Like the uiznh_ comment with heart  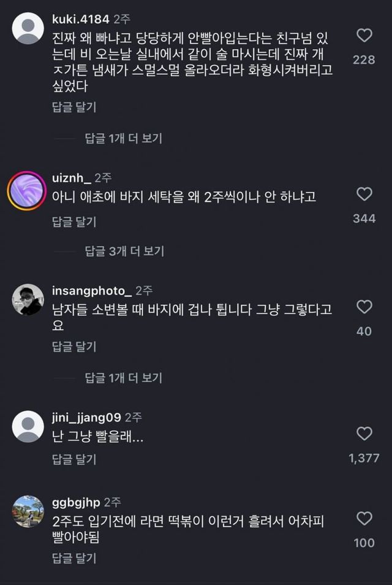pyautogui.click(x=364, y=194)
